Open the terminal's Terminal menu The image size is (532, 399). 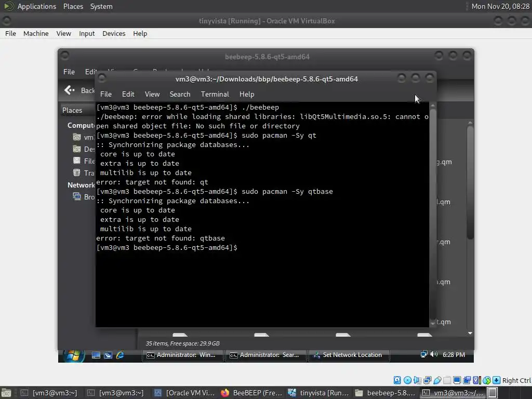point(215,95)
